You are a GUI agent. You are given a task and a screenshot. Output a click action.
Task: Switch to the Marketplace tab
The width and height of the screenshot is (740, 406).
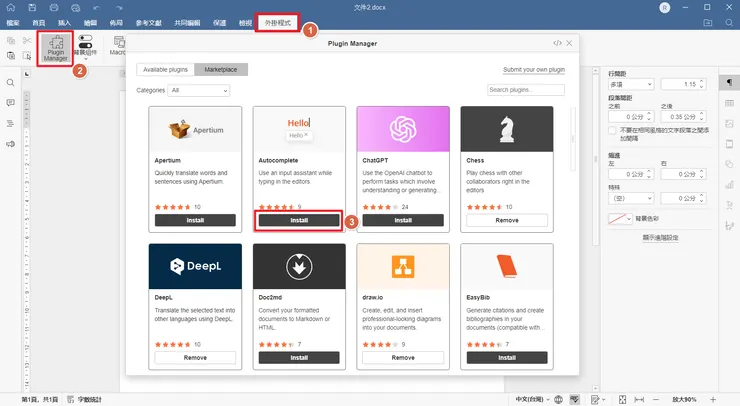coord(221,69)
